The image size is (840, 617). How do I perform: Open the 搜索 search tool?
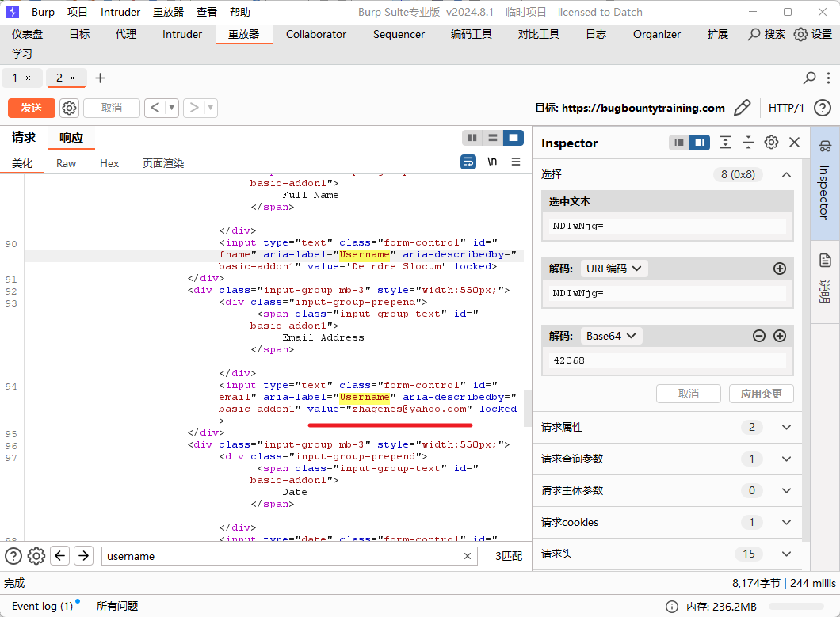[x=766, y=34]
